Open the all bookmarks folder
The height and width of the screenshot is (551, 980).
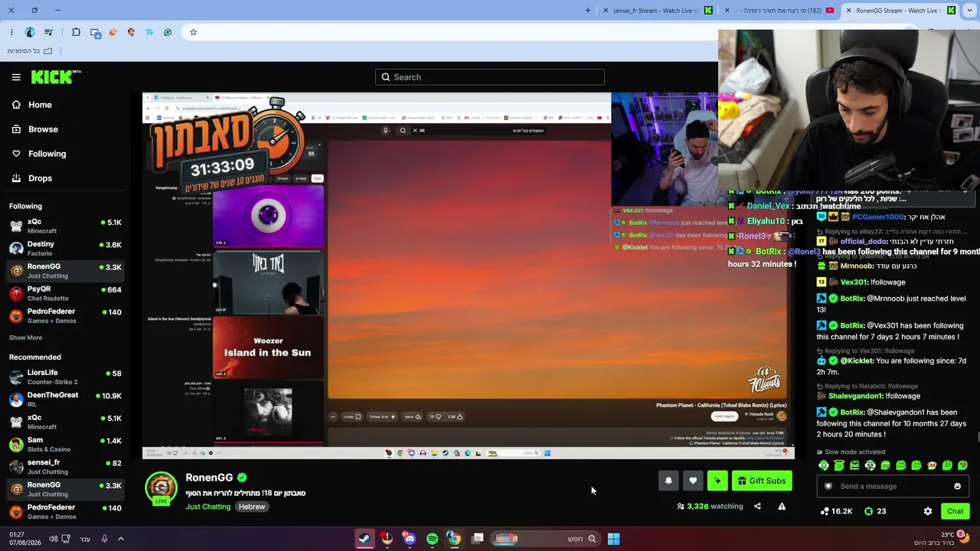[x=30, y=51]
